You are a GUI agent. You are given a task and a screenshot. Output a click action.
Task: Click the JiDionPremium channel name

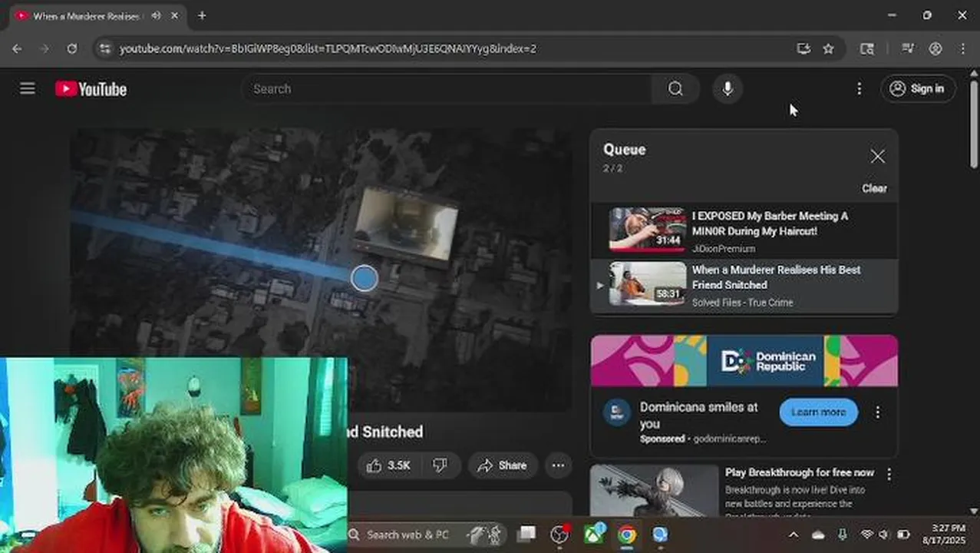[x=724, y=249]
